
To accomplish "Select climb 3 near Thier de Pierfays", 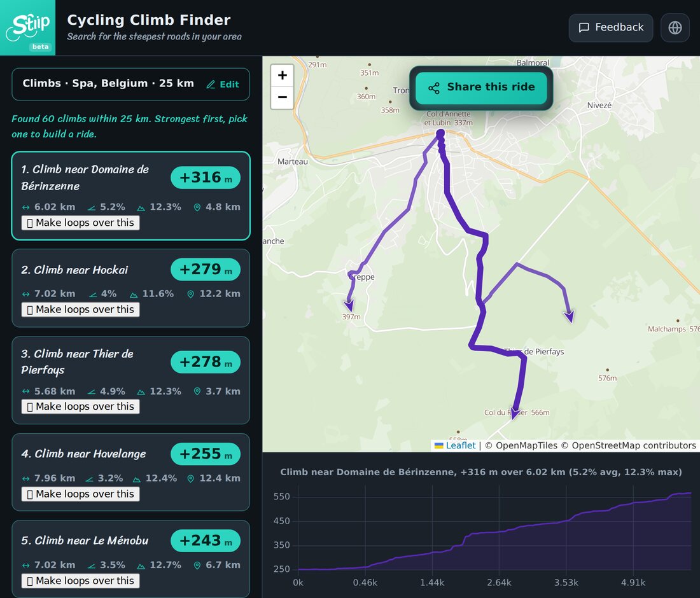I will (131, 380).
